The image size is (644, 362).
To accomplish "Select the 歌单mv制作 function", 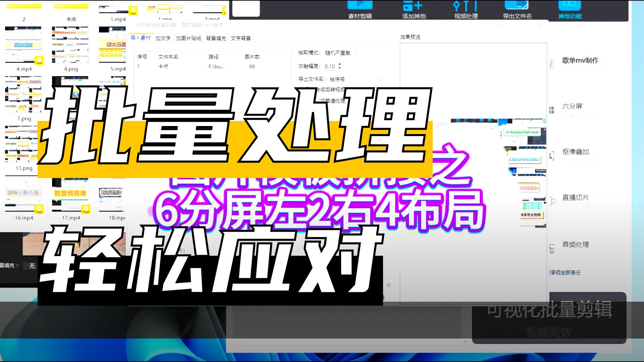I will [580, 60].
